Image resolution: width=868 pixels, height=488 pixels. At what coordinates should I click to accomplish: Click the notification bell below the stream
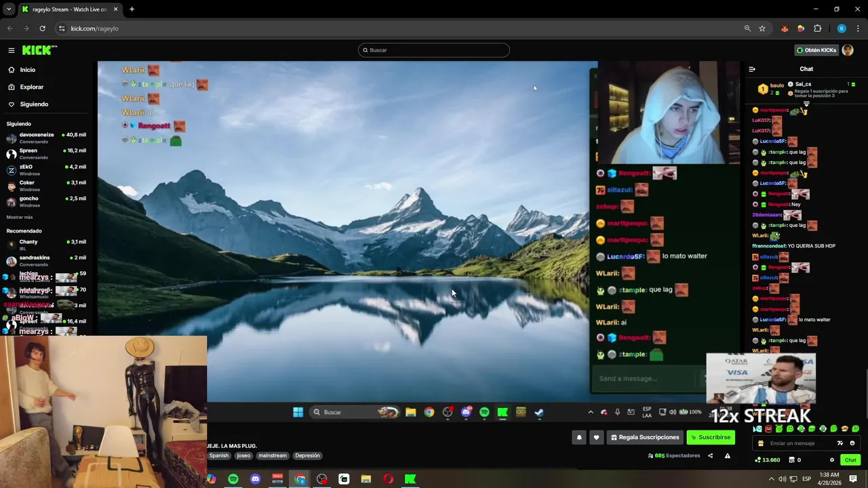(x=579, y=438)
